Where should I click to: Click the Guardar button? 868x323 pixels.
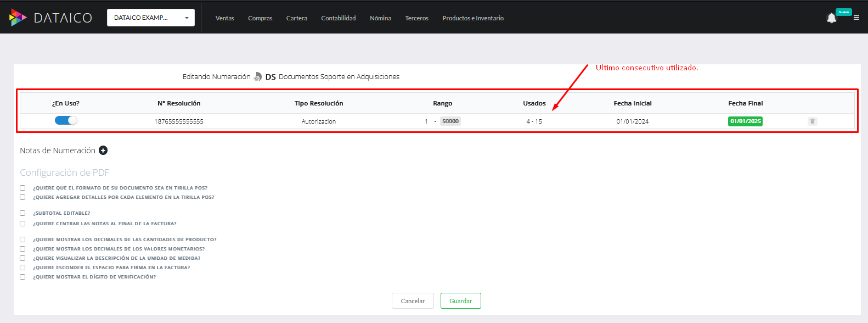click(461, 301)
